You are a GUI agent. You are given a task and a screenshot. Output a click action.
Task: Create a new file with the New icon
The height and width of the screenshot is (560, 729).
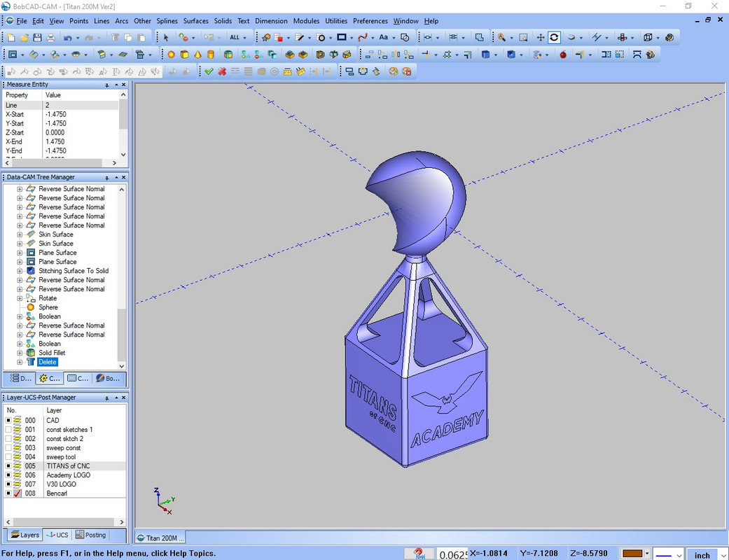pyautogui.click(x=11, y=38)
